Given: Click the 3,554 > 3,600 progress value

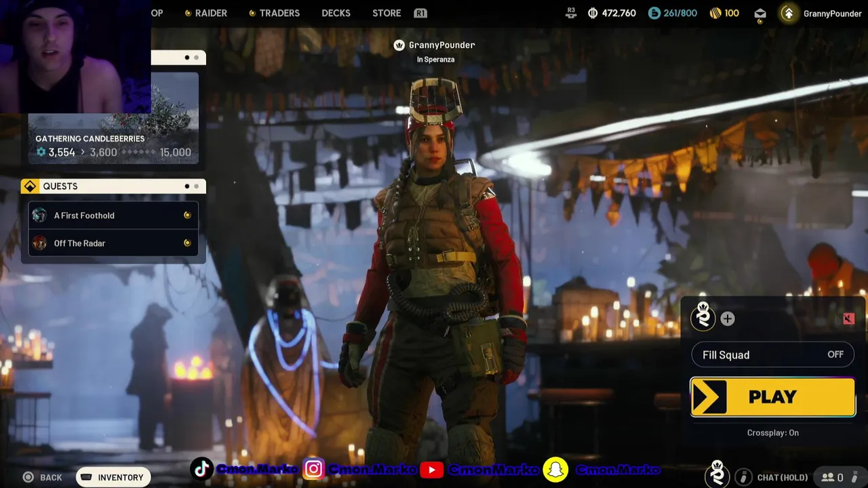Looking at the screenshot, I should [x=76, y=152].
